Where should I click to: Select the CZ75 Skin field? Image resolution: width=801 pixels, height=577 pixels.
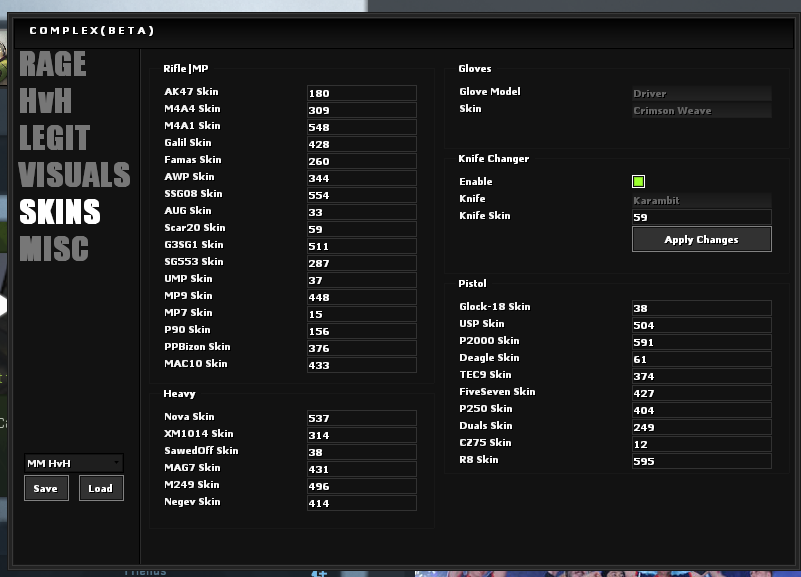pos(702,444)
